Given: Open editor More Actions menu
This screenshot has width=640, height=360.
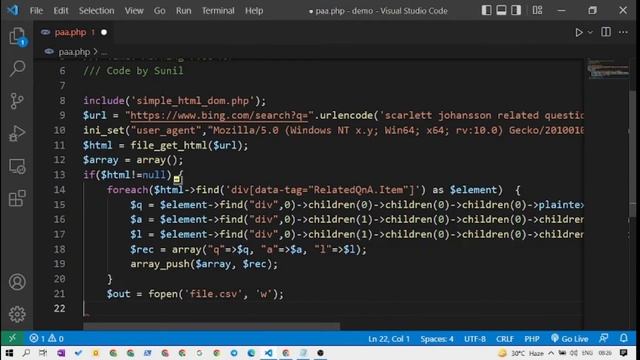Looking at the screenshot, I should point(623,32).
